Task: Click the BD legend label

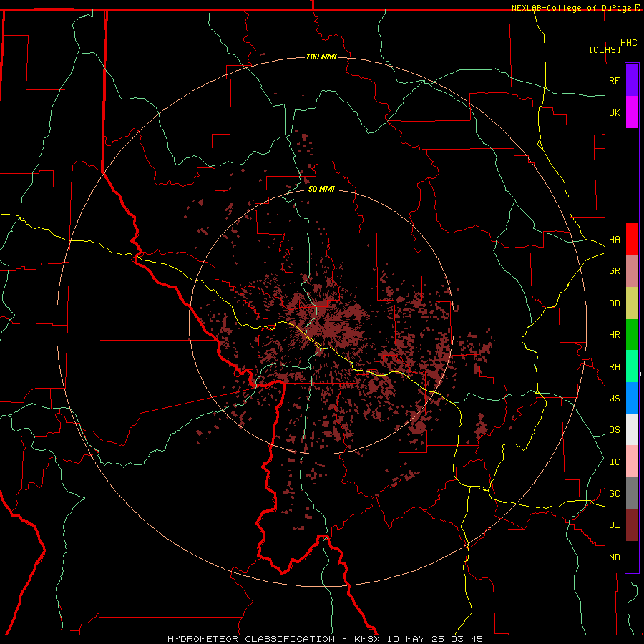Action: click(x=614, y=303)
